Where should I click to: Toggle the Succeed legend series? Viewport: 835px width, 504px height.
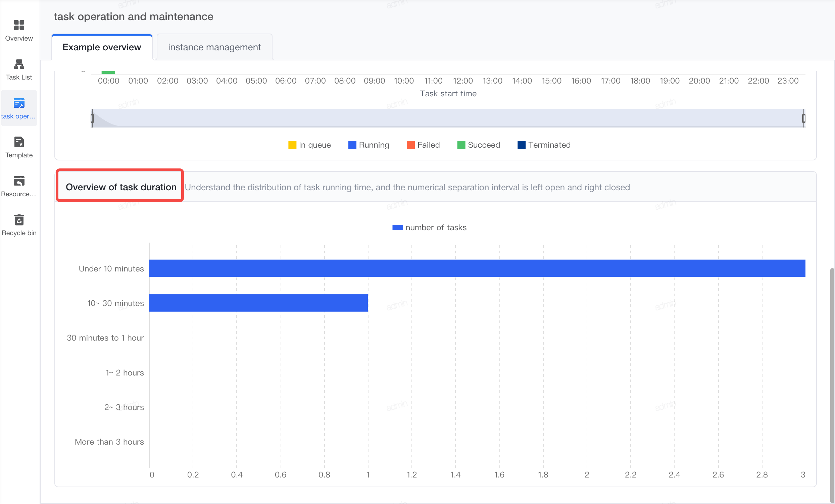tap(479, 145)
